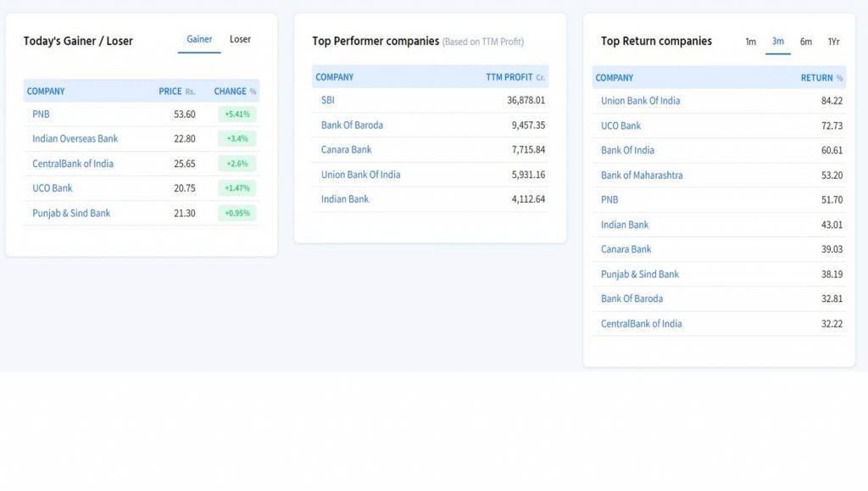The image size is (868, 491).
Task: Open UCO Bank in Today's Gainer table
Action: click(x=52, y=188)
